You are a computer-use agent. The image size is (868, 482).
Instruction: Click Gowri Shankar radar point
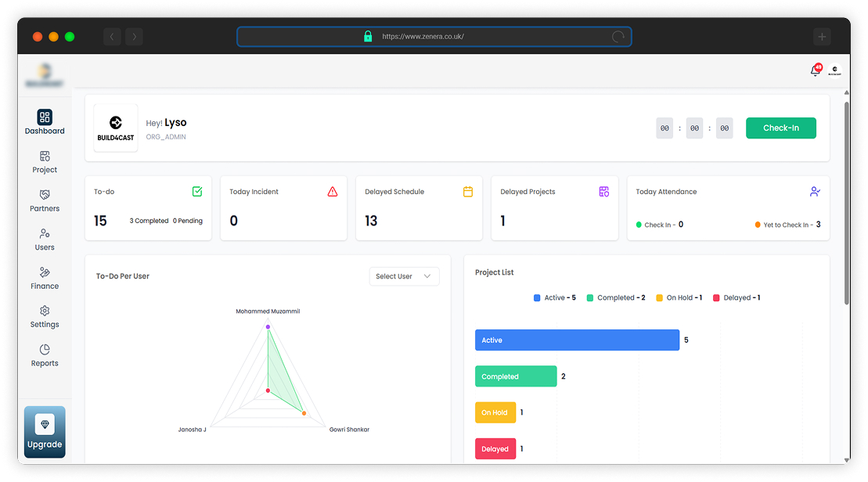304,413
